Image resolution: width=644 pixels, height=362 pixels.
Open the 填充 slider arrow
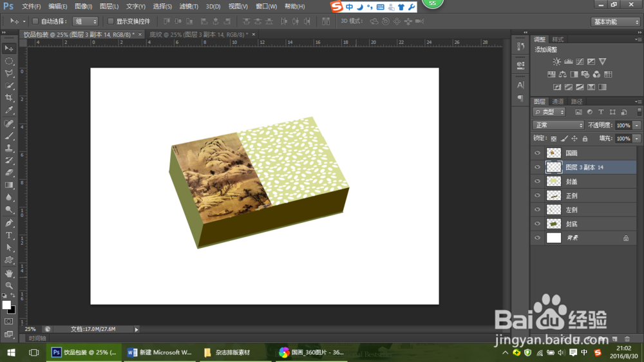pyautogui.click(x=637, y=138)
